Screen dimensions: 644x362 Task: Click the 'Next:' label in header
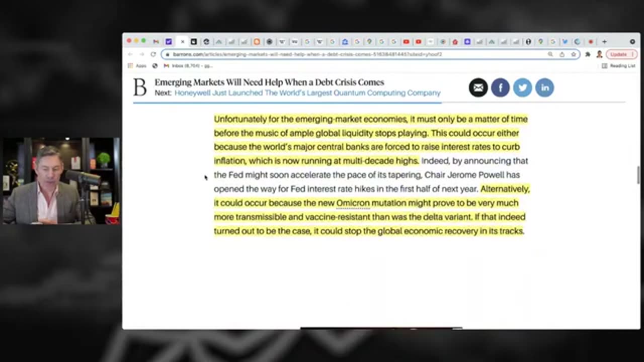163,93
